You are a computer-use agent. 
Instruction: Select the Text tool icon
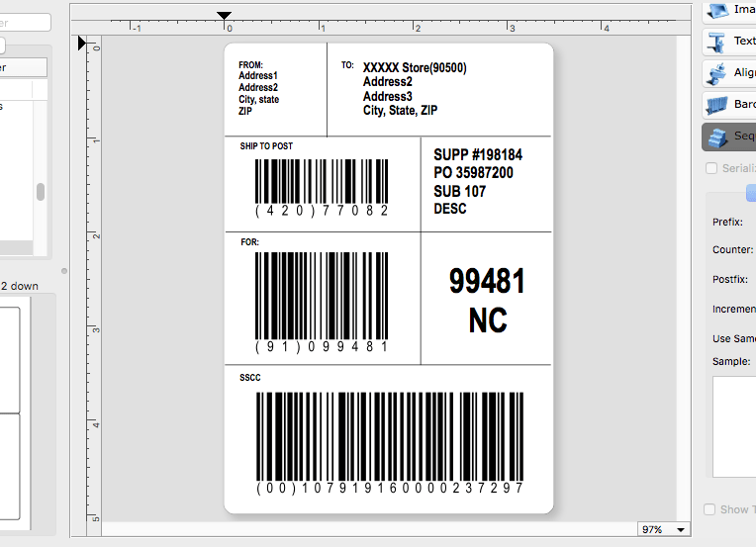pyautogui.click(x=717, y=42)
